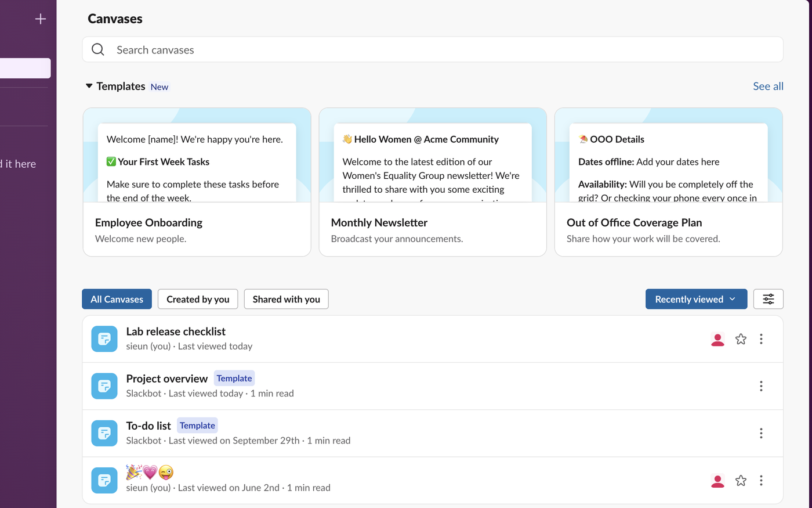Open more options for To-do list

(761, 433)
